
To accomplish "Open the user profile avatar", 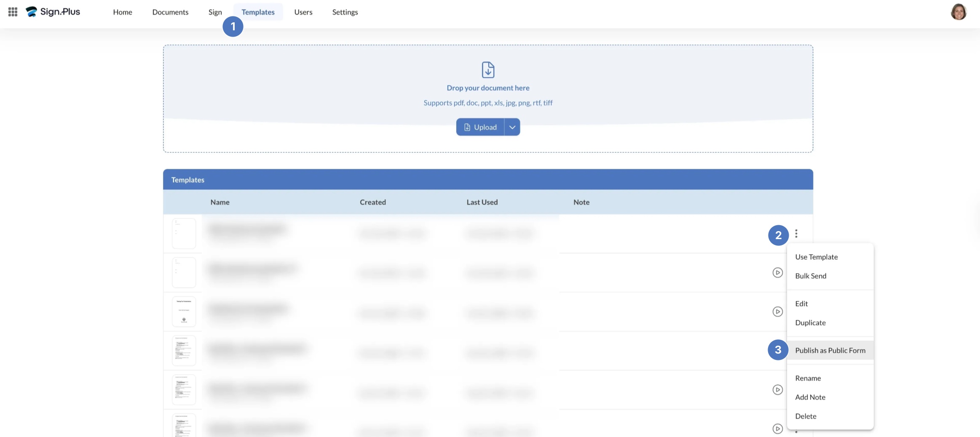I will tap(958, 12).
